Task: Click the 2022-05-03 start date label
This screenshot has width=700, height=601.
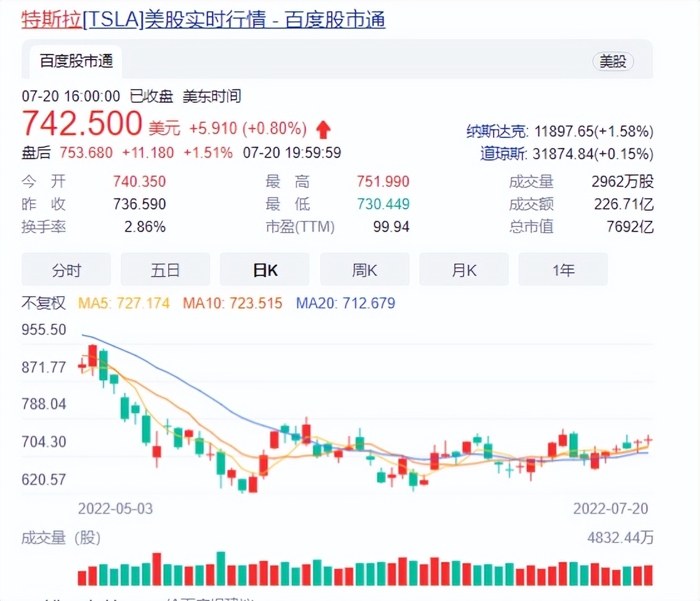Action: coord(115,509)
